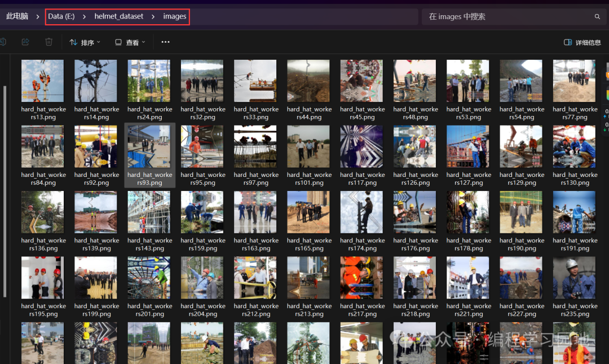This screenshot has height=364, width=609.
Task: Click the left pane vertical scrollbar
Action: click(5, 192)
